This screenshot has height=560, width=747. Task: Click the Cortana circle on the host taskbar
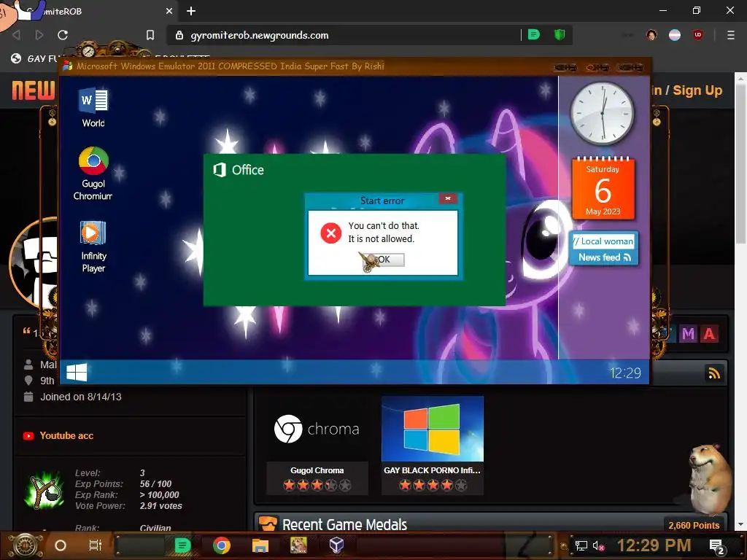[61, 545]
